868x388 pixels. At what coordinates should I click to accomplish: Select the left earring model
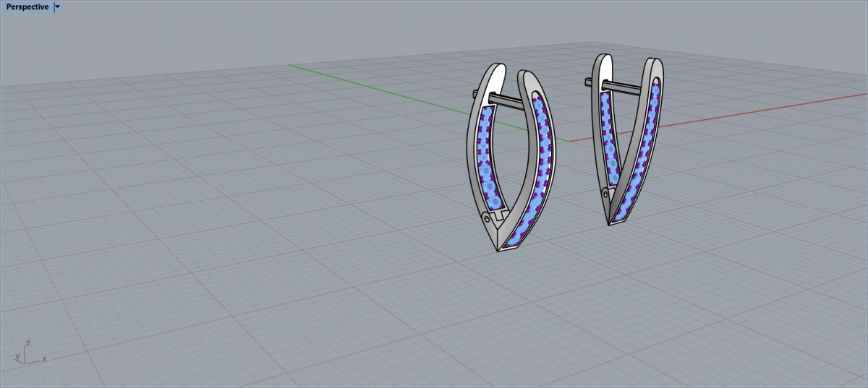pos(513,157)
